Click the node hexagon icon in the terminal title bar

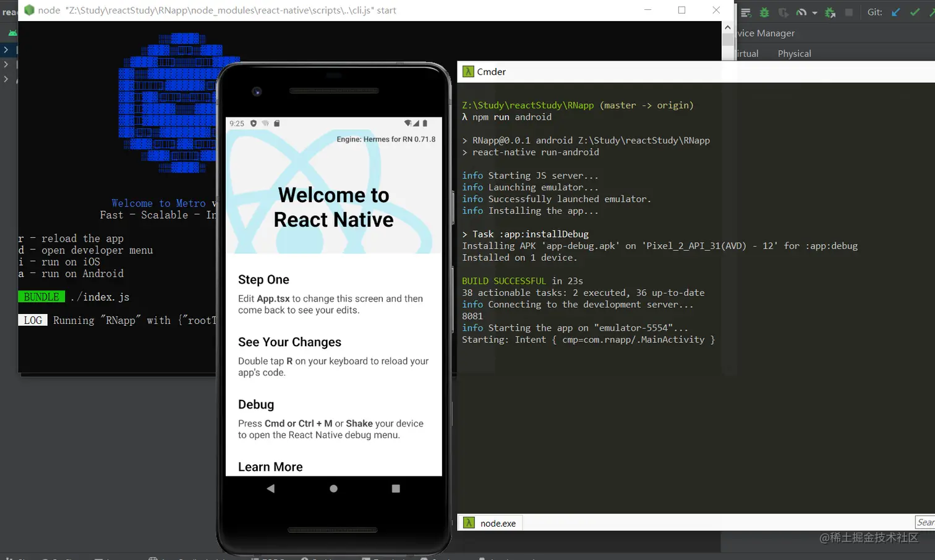point(29,10)
